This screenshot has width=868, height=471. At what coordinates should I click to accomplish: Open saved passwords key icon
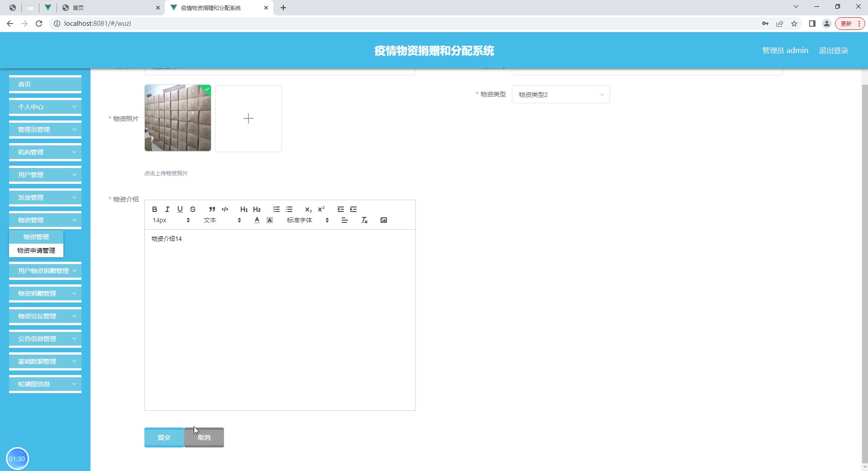tap(765, 24)
